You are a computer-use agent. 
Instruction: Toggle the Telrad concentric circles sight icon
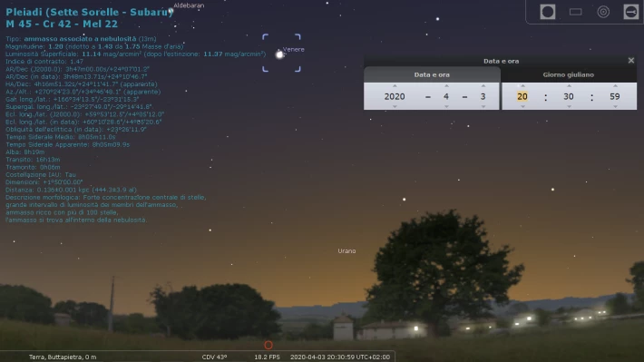(x=603, y=12)
